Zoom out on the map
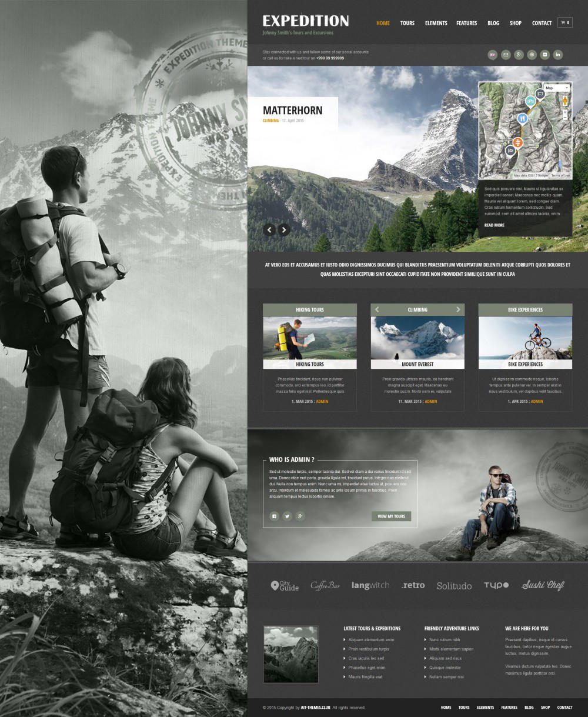 [565, 117]
